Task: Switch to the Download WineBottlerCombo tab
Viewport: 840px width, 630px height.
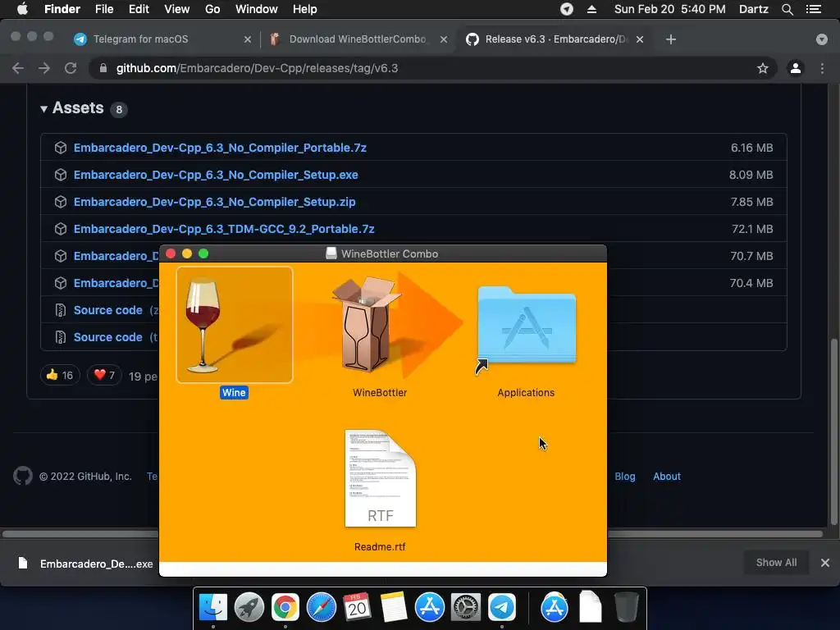Action: [358, 39]
